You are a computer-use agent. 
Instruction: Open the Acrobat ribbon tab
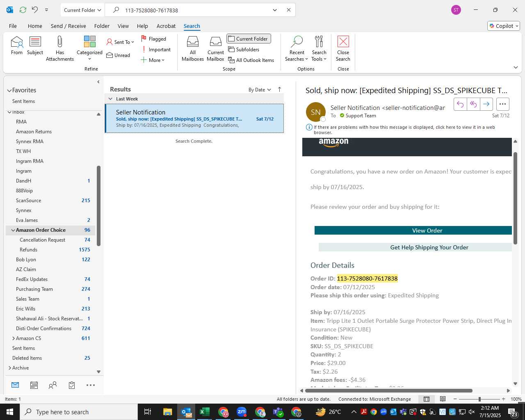166,26
